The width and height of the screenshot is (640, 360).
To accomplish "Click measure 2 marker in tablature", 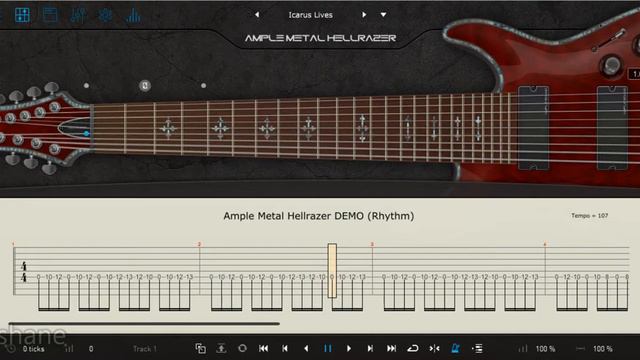I will click(199, 244).
